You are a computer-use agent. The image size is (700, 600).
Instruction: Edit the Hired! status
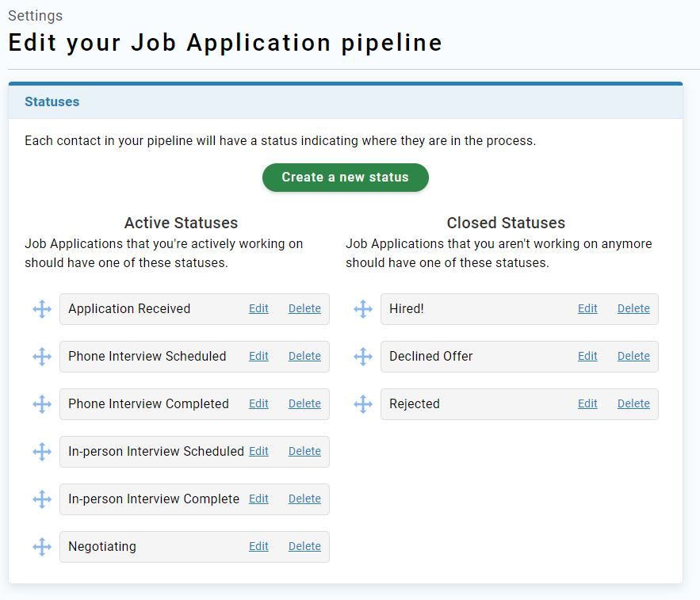(x=587, y=308)
